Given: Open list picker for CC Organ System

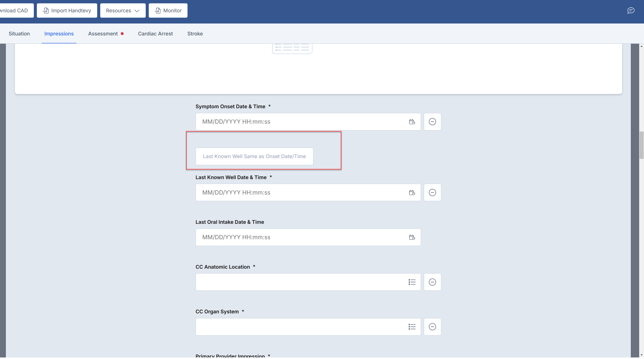Looking at the screenshot, I should click(412, 327).
